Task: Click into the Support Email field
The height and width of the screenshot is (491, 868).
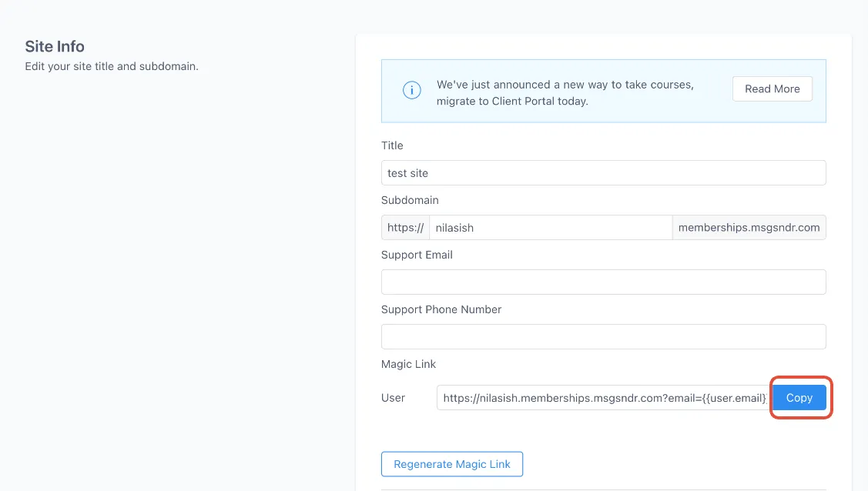Action: click(x=603, y=282)
